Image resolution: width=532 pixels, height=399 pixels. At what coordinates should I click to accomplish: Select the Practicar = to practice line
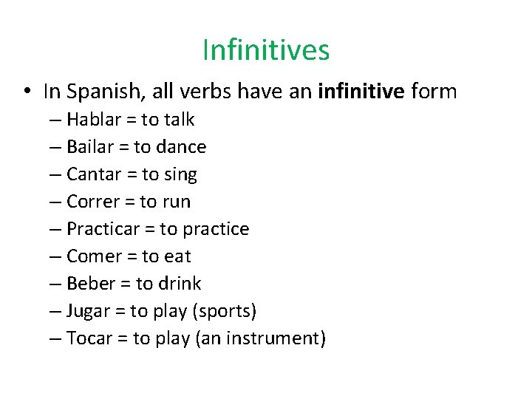157,229
